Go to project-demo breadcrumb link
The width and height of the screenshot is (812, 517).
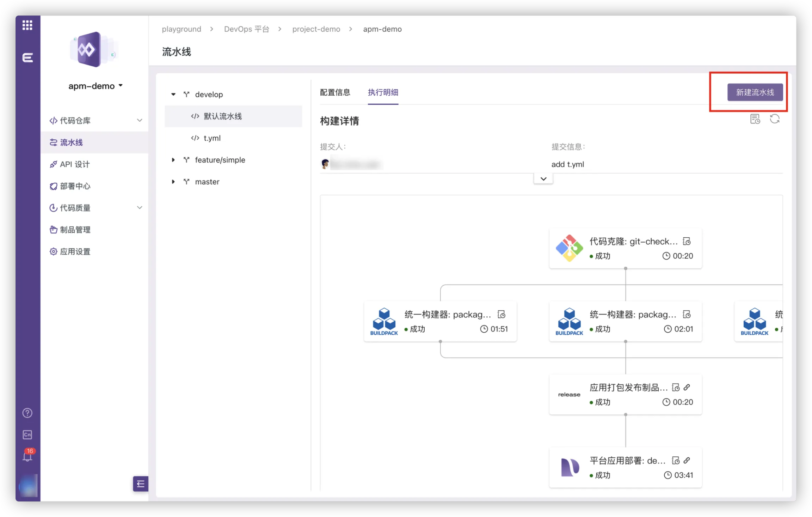[x=316, y=29]
